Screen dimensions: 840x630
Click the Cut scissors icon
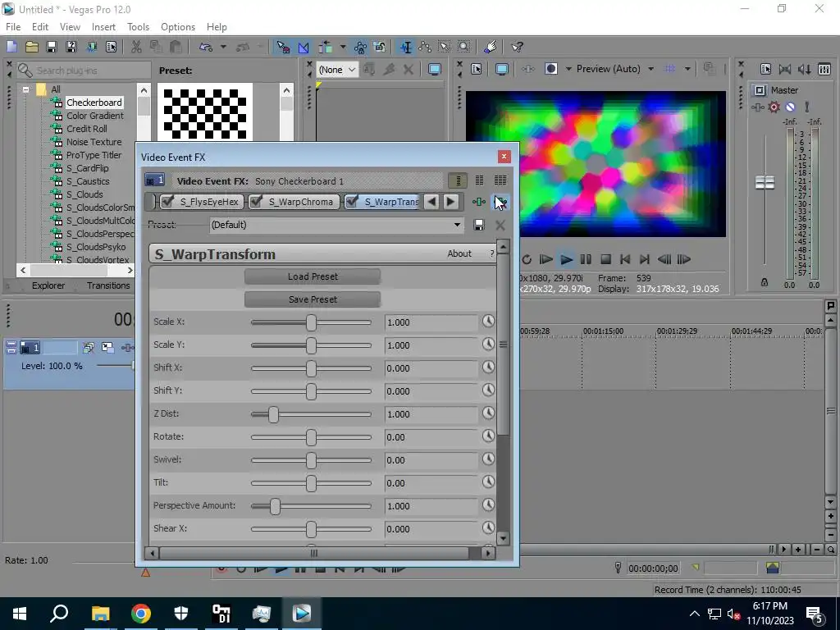coord(136,47)
